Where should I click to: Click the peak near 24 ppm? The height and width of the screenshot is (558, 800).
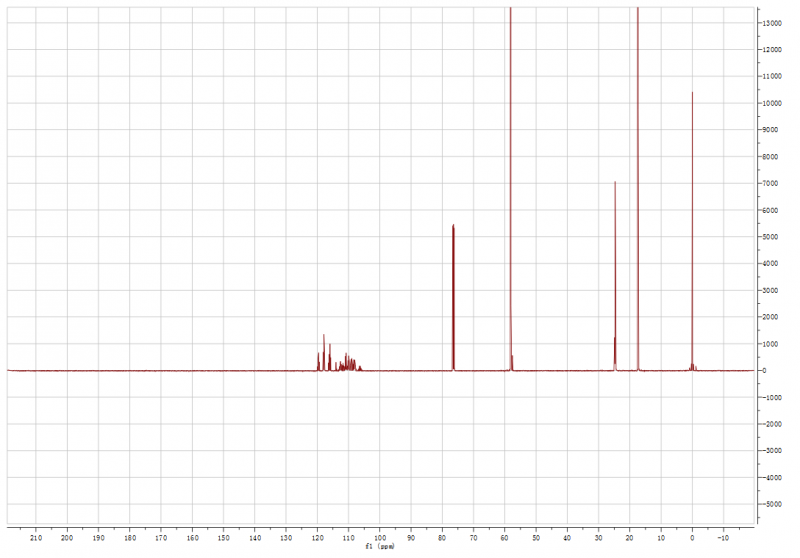615,275
